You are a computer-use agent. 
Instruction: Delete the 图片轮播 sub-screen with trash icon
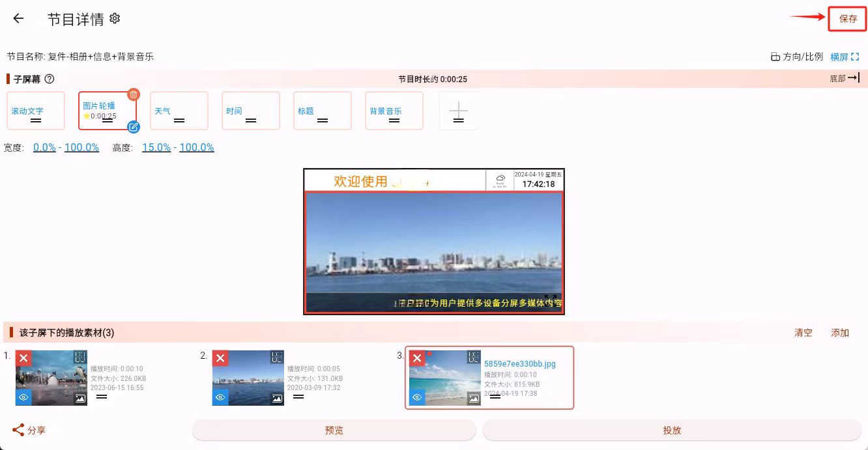pyautogui.click(x=133, y=94)
